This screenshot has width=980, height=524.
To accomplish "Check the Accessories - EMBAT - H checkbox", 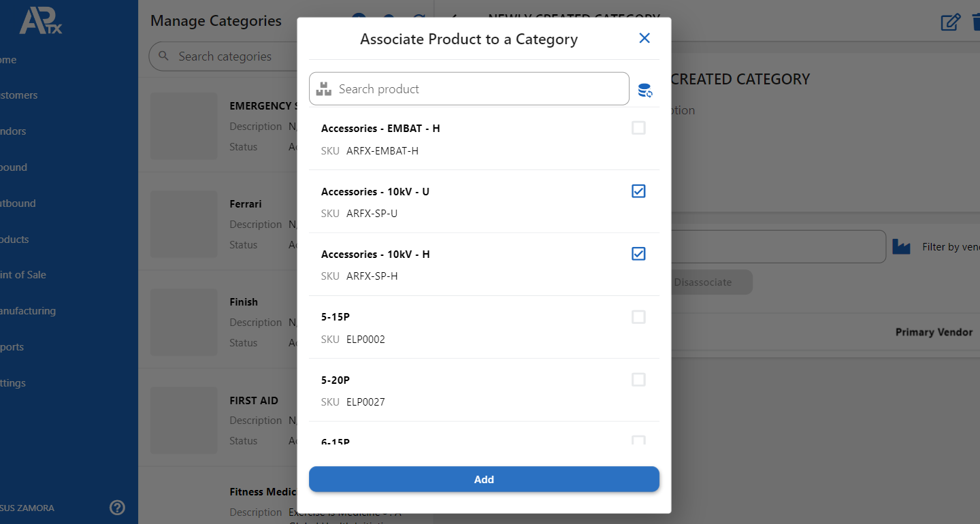I will (638, 128).
